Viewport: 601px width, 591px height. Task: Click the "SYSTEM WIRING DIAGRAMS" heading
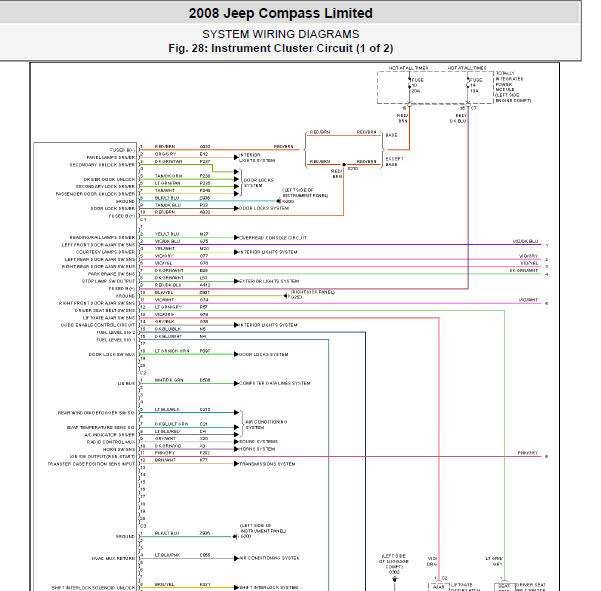point(281,34)
